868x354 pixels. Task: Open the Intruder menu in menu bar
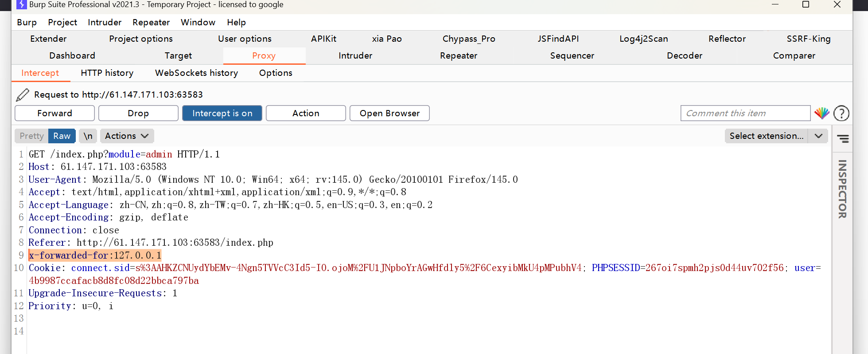point(105,22)
